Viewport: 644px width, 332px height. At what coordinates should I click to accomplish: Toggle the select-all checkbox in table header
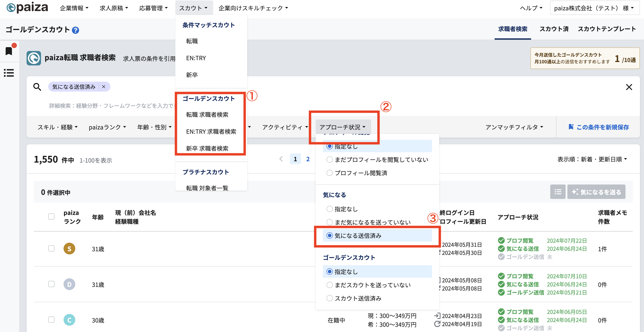click(x=51, y=217)
